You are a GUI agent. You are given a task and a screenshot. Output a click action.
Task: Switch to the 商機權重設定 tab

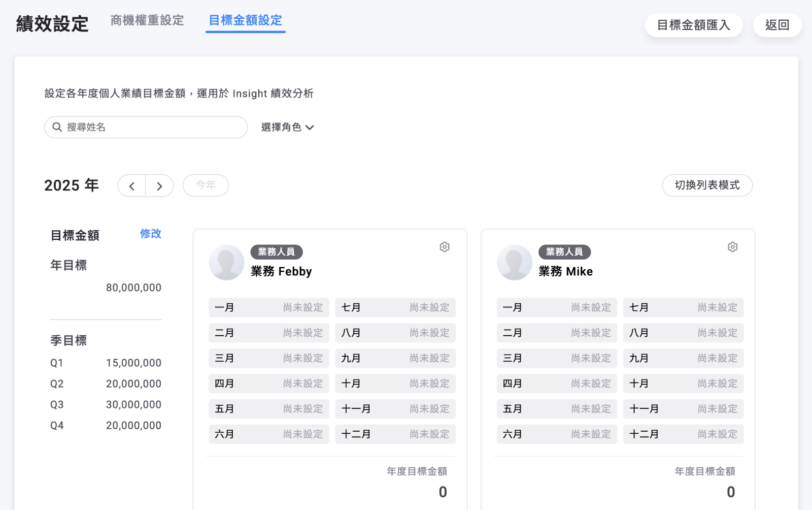click(147, 20)
